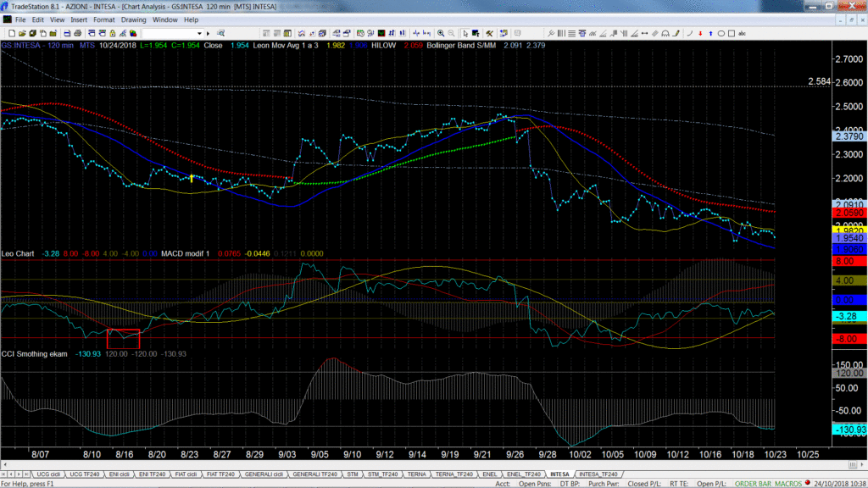Open the Edit menu

coord(37,19)
